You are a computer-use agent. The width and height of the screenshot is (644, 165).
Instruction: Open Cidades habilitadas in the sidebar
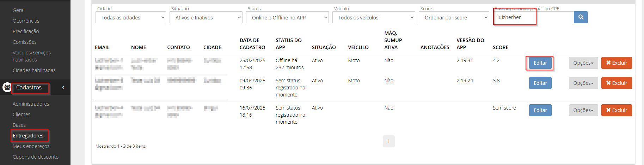(34, 70)
